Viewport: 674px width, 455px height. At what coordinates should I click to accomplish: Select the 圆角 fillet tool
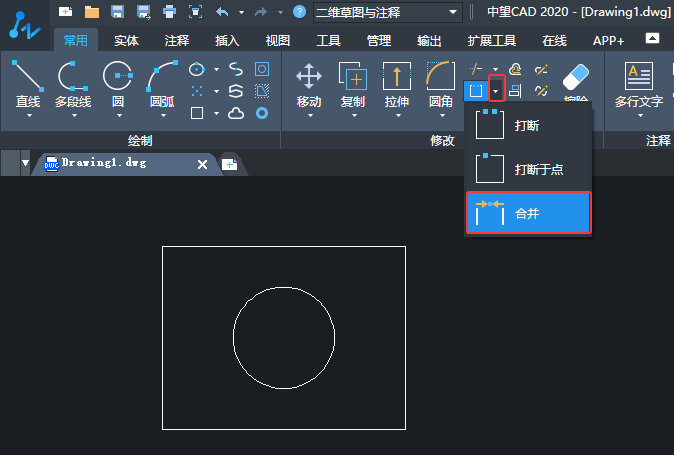441,84
